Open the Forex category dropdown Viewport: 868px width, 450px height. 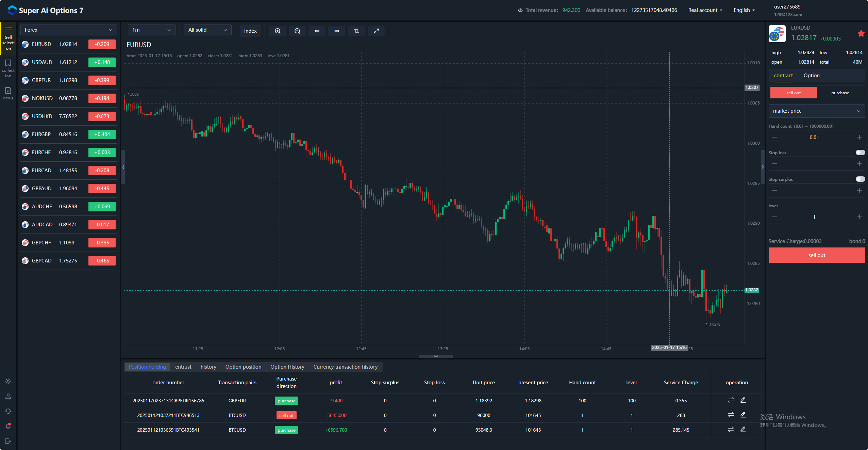(68, 30)
